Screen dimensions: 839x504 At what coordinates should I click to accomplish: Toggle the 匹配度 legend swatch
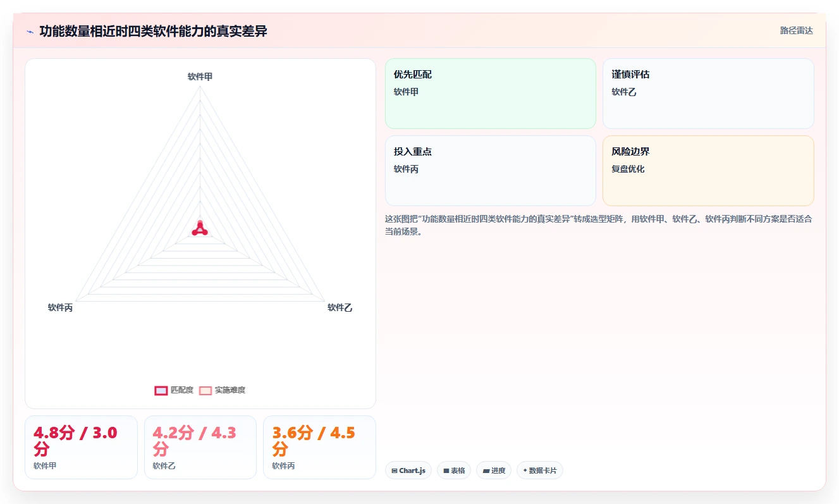[161, 390]
